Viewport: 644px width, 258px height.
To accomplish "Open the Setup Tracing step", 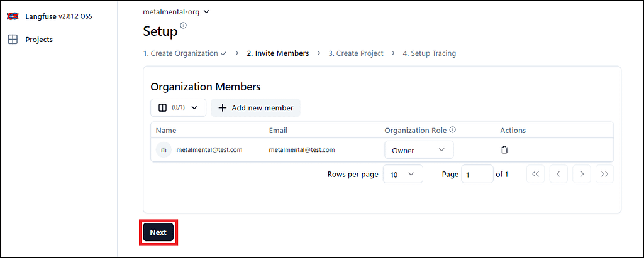I will pos(429,53).
